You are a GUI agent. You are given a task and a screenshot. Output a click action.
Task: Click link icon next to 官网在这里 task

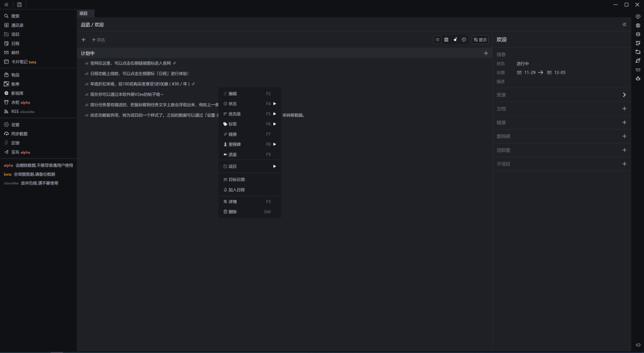tap(174, 63)
